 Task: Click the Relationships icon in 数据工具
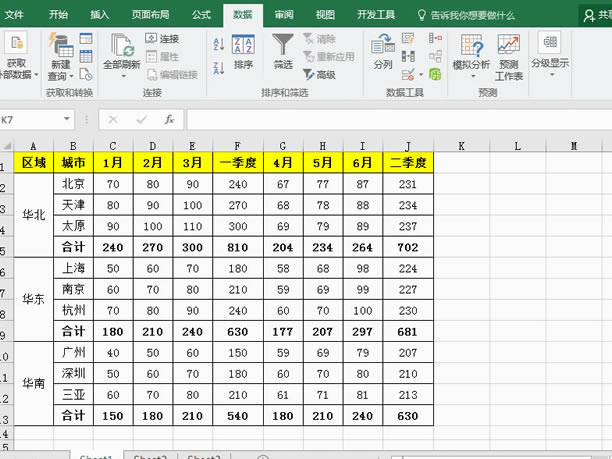point(435,56)
